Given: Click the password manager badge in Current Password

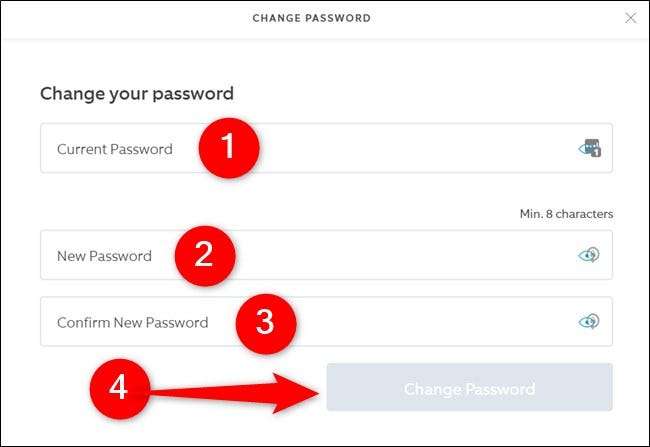Looking at the screenshot, I should click(596, 151).
